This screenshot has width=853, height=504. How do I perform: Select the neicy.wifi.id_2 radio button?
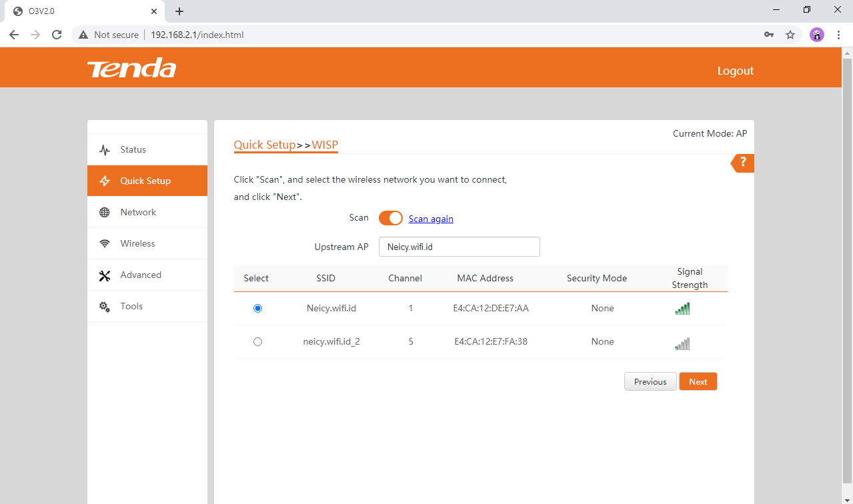(x=258, y=342)
